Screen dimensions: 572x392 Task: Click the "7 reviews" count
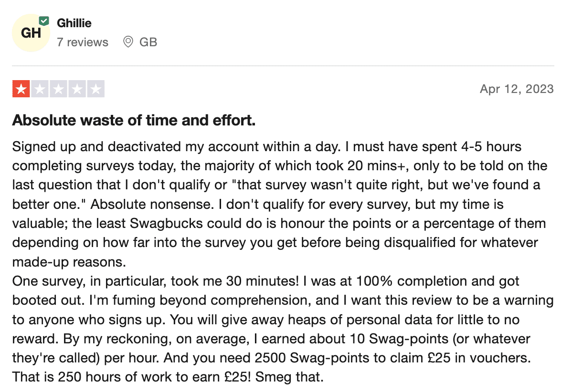83,42
